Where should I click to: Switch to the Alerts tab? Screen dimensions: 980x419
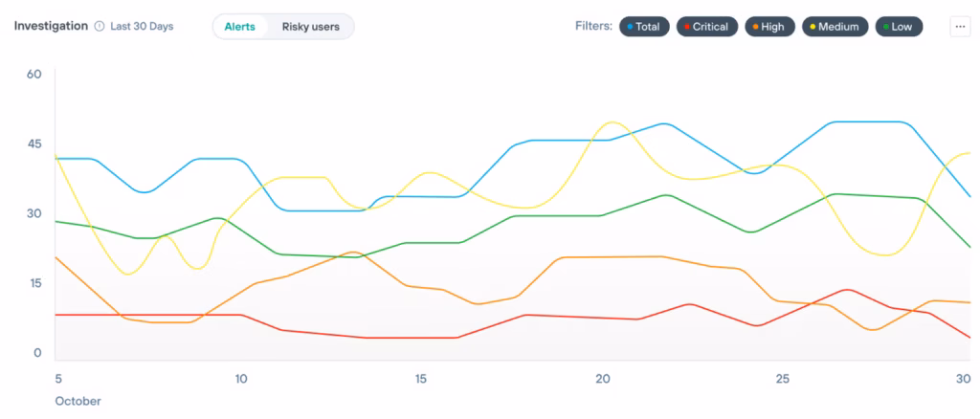pyautogui.click(x=239, y=27)
